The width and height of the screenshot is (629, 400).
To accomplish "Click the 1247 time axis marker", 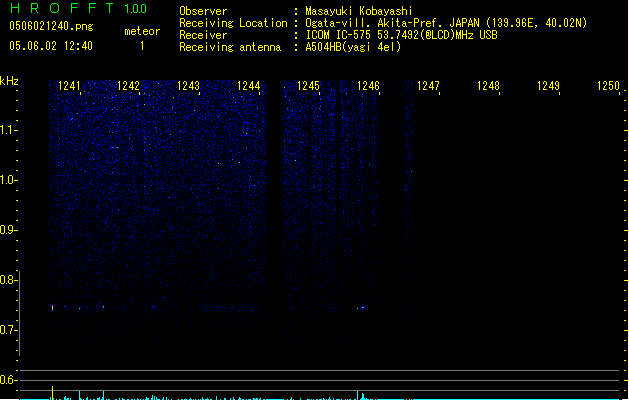I will click(428, 86).
